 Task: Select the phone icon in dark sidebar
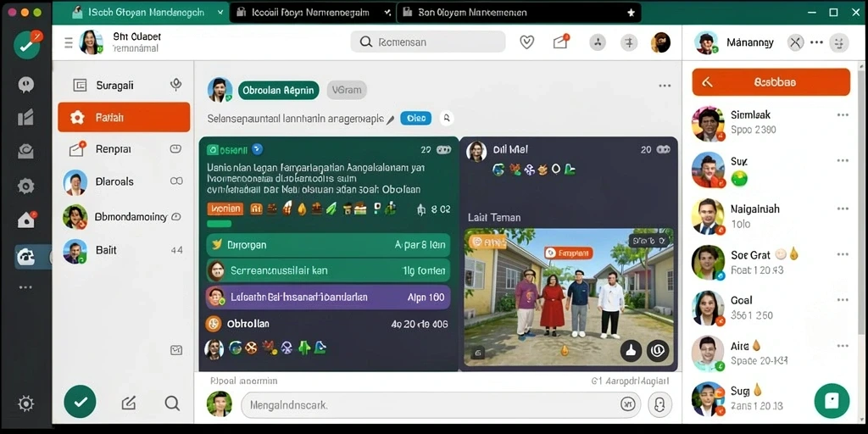pyautogui.click(x=26, y=256)
